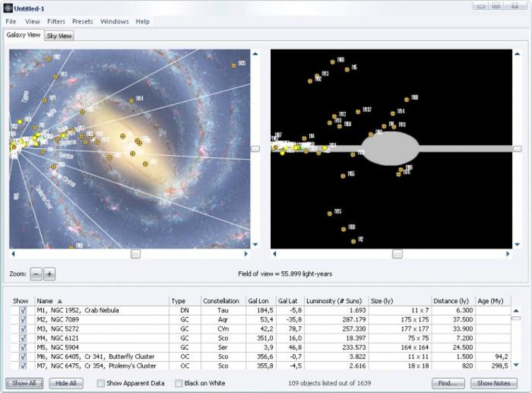Select the M12 marker in the side view
532x393 pixels.
[334, 116]
